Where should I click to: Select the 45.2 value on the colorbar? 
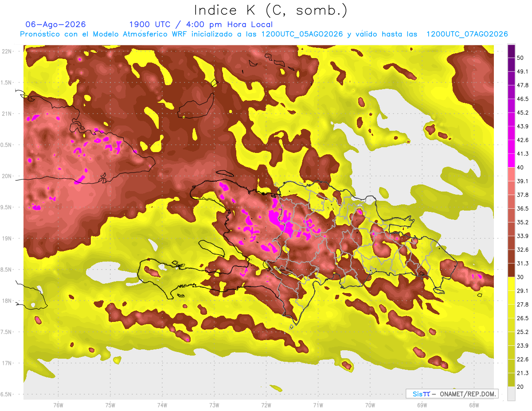point(523,113)
